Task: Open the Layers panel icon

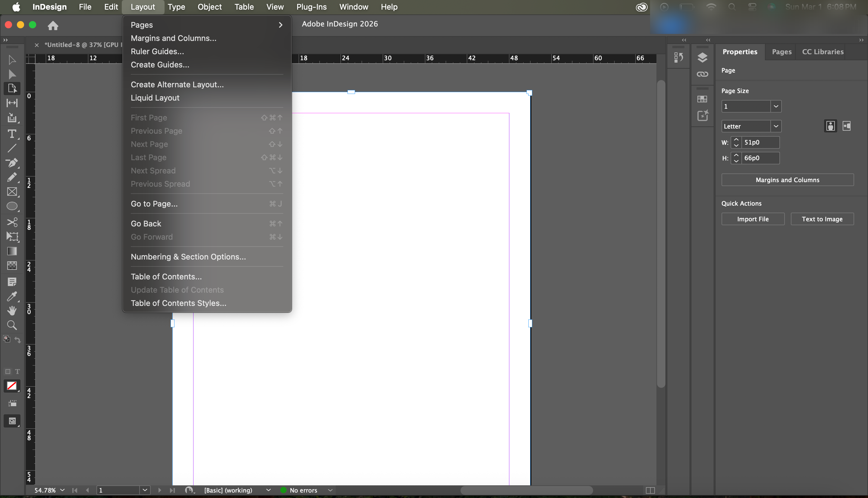Action: (702, 58)
